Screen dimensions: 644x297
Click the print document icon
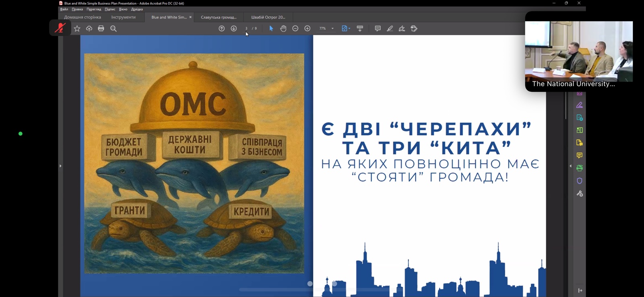(x=101, y=29)
